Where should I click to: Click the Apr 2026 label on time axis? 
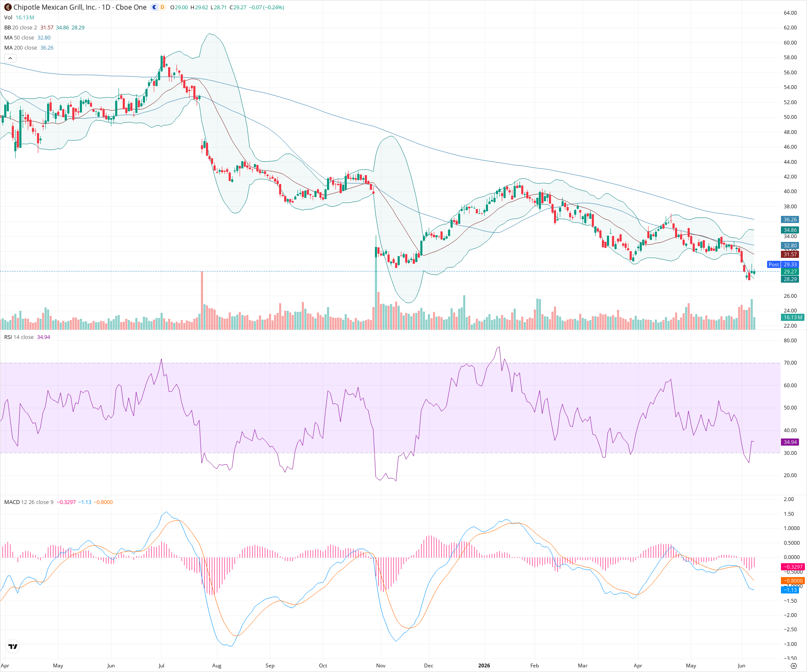pyautogui.click(x=638, y=666)
